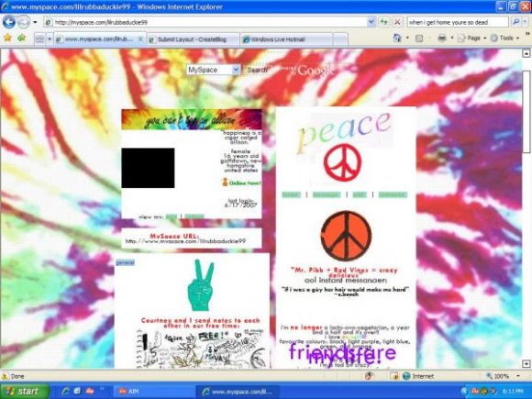Stop loading with the red X icon

point(397,22)
